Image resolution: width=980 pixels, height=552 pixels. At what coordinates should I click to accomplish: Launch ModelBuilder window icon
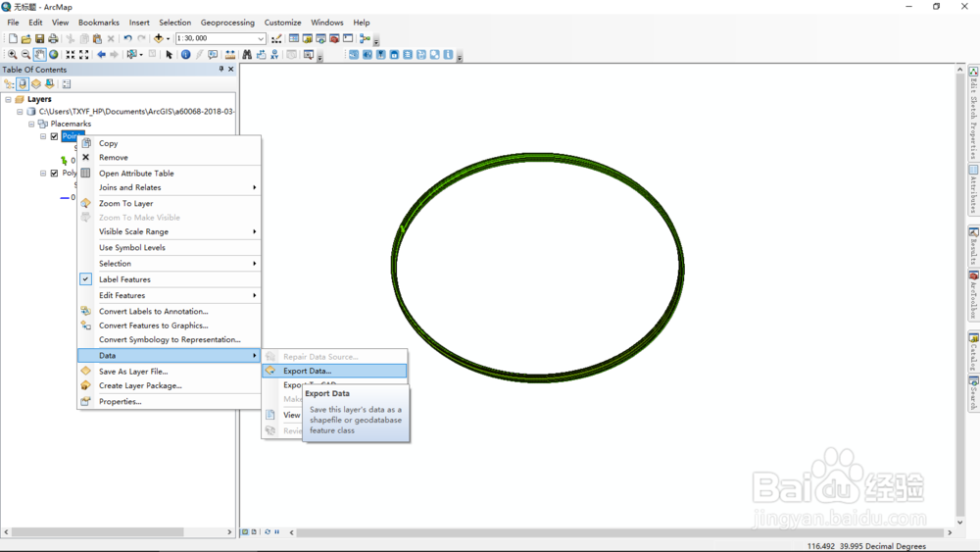point(365,39)
